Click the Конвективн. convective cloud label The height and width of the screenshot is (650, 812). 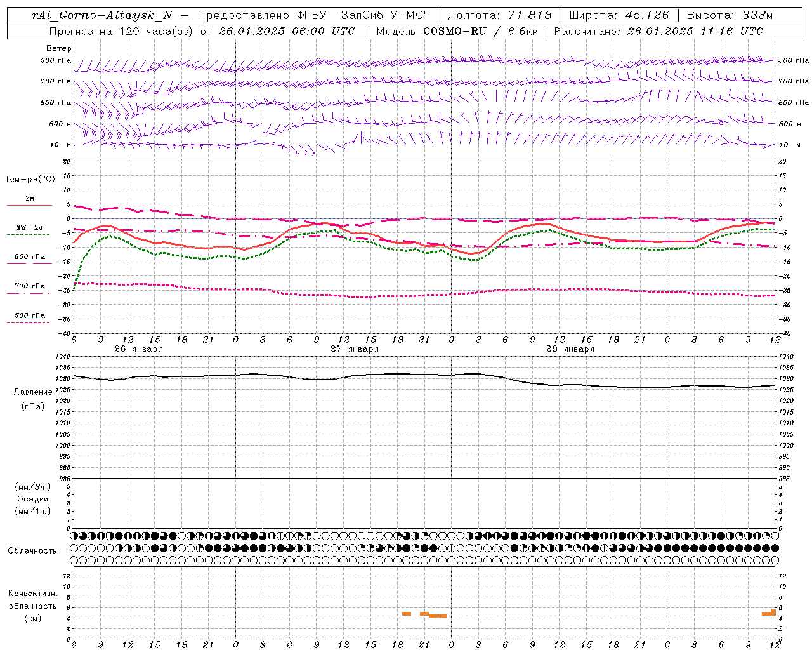(32, 594)
